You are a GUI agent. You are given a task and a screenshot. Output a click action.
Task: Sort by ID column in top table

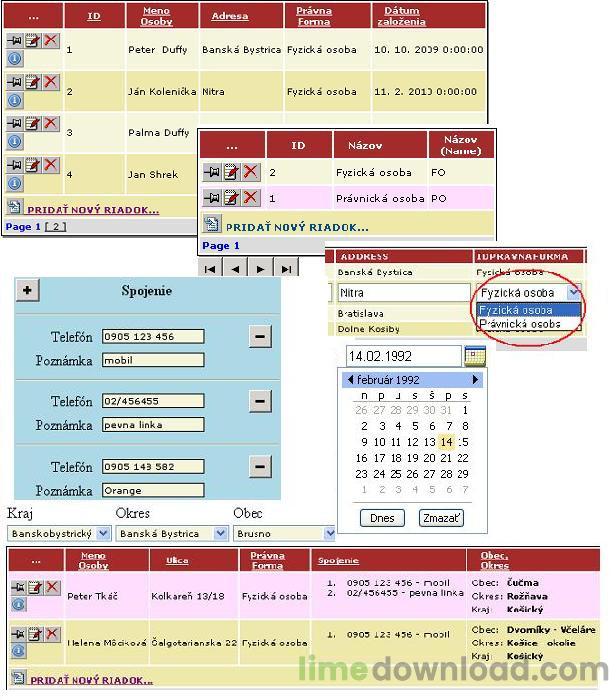(94, 16)
